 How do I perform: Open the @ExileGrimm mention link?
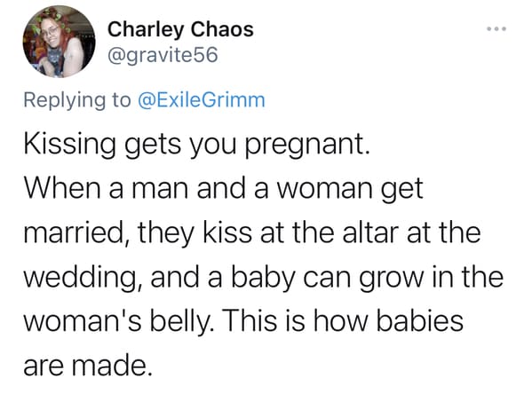(202, 100)
